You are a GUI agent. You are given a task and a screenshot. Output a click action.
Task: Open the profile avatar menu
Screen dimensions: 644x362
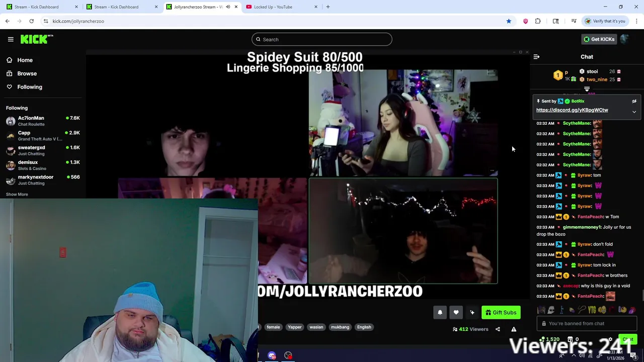pos(625,39)
